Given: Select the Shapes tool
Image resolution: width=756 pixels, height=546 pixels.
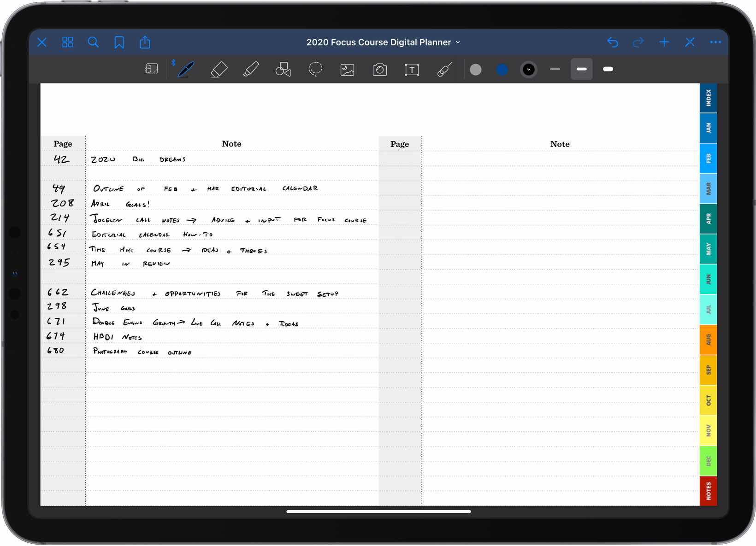Looking at the screenshot, I should point(283,70).
